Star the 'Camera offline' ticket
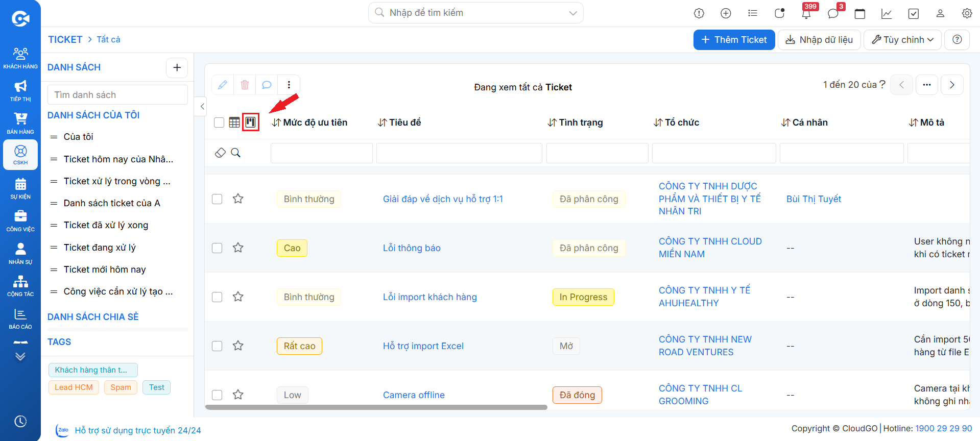This screenshot has height=441, width=980. click(238, 395)
